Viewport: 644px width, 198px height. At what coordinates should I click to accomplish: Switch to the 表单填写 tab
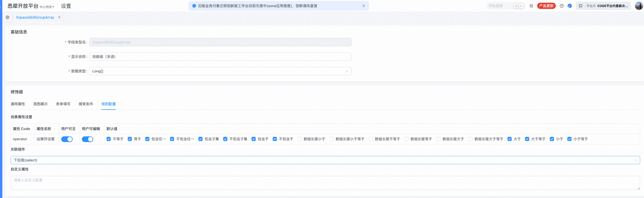(x=63, y=104)
